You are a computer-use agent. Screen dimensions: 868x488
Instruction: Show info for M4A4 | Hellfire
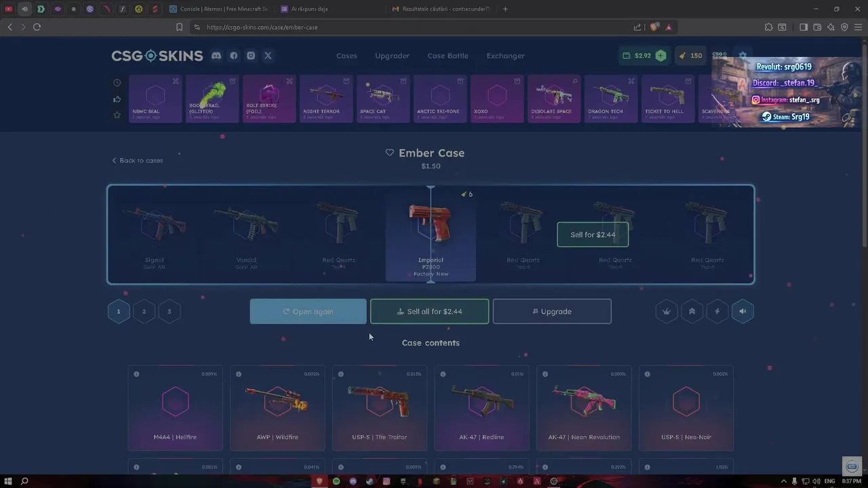coord(136,374)
